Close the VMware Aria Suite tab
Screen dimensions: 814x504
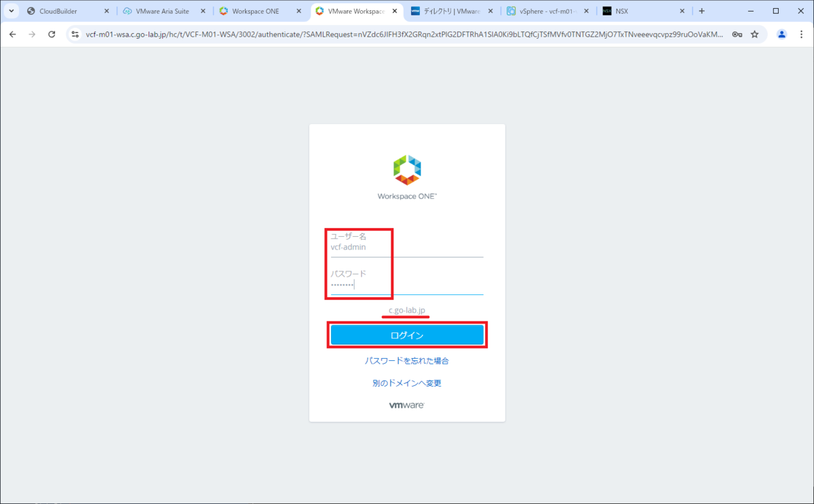(203, 11)
